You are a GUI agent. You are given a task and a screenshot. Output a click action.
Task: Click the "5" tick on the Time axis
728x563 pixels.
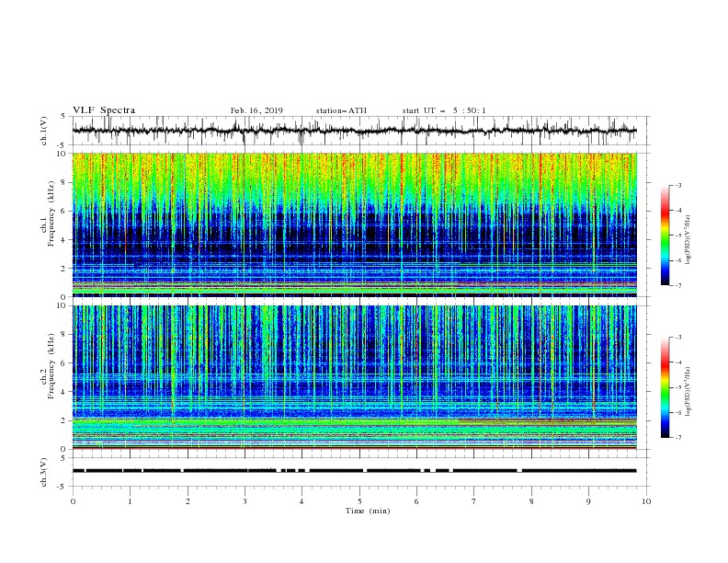(359, 501)
